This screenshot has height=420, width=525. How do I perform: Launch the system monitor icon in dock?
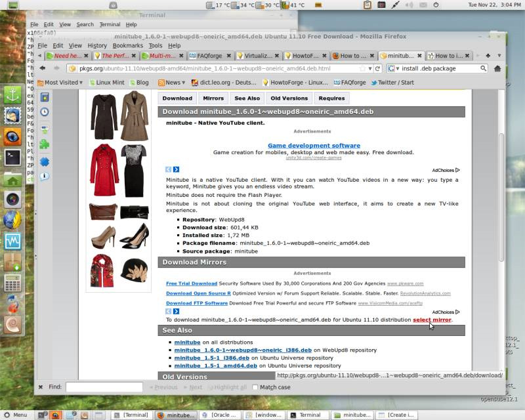coord(12,241)
